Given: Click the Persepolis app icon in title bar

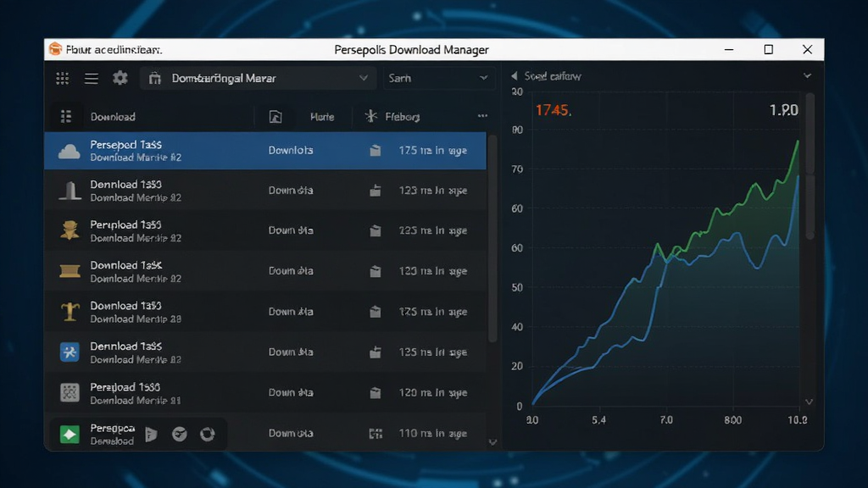Looking at the screenshot, I should coord(55,49).
